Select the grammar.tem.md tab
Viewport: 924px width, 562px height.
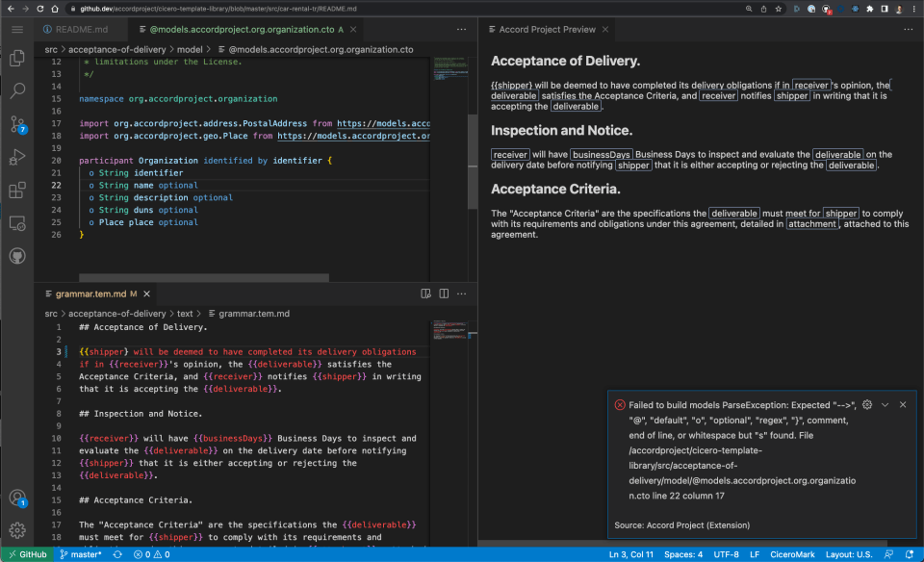coord(90,294)
